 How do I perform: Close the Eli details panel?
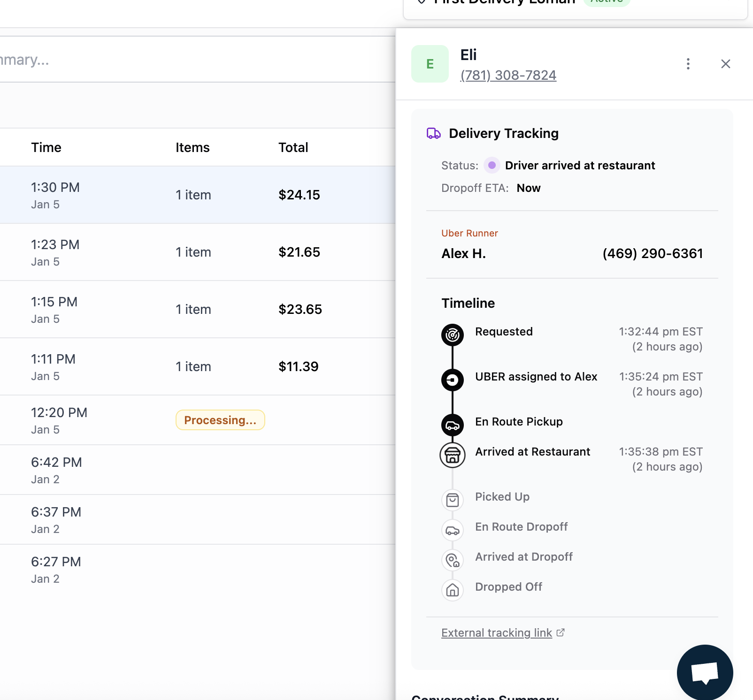(x=725, y=64)
